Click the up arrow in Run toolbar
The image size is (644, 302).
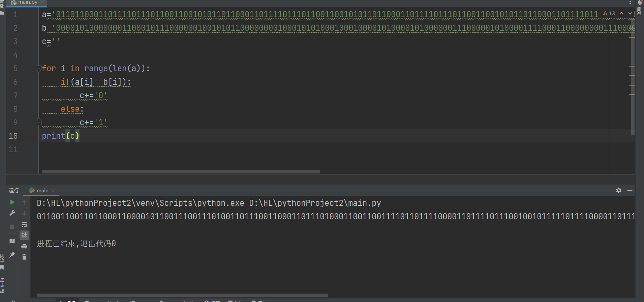point(24,202)
